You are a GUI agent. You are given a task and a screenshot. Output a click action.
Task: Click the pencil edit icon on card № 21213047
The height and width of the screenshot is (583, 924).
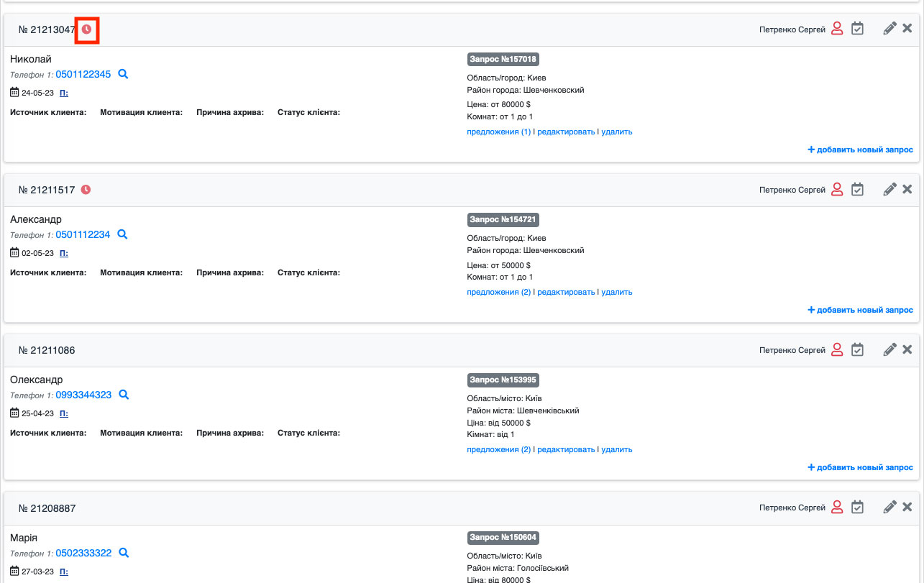(889, 29)
